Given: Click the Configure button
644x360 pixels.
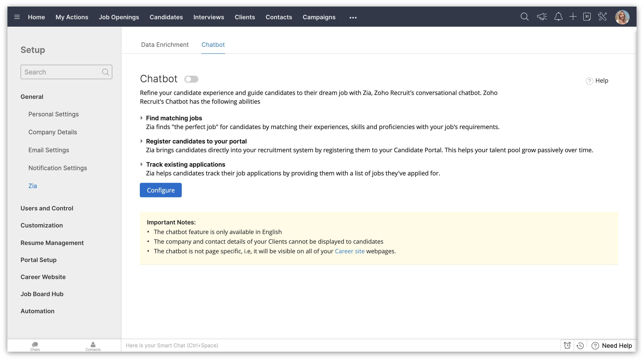Looking at the screenshot, I should [x=161, y=190].
